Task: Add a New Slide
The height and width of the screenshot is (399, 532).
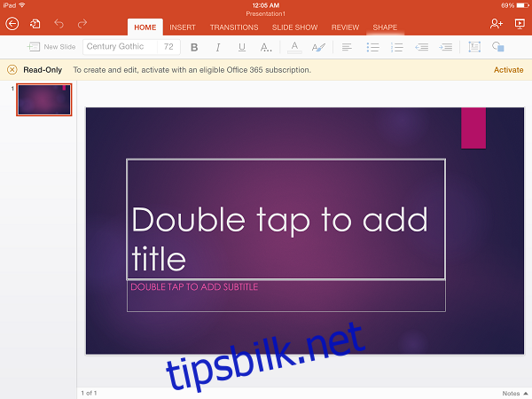Action: pos(51,47)
